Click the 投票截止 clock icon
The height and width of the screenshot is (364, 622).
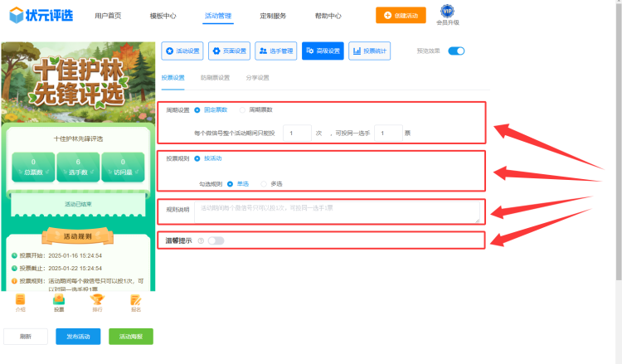[14, 269]
